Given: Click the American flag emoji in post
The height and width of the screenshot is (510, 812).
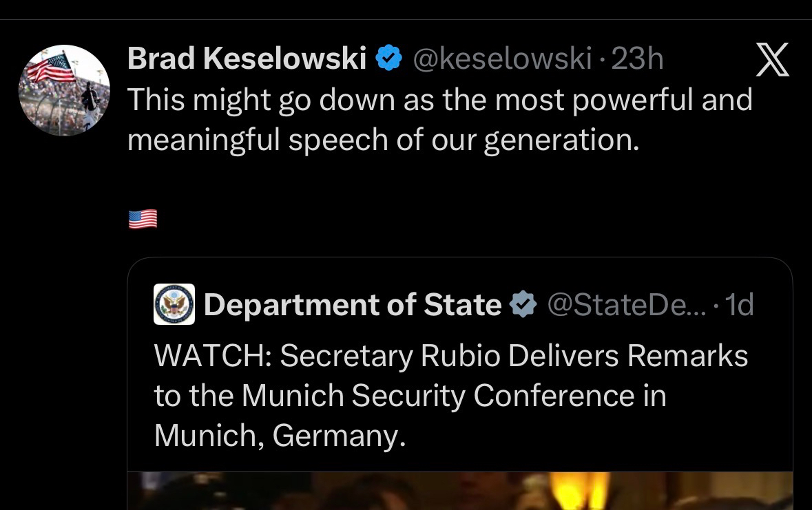Looking at the screenshot, I should click(x=143, y=220).
